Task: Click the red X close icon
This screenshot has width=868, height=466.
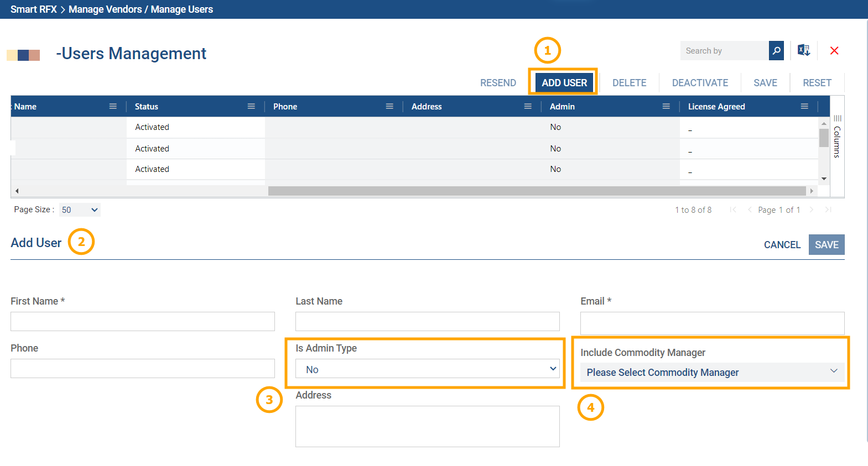Action: [834, 51]
